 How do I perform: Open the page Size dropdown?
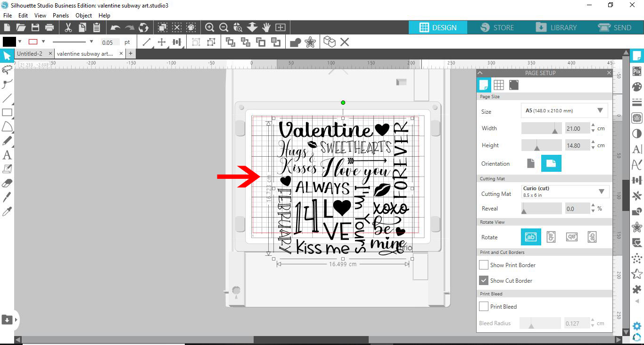pos(564,111)
